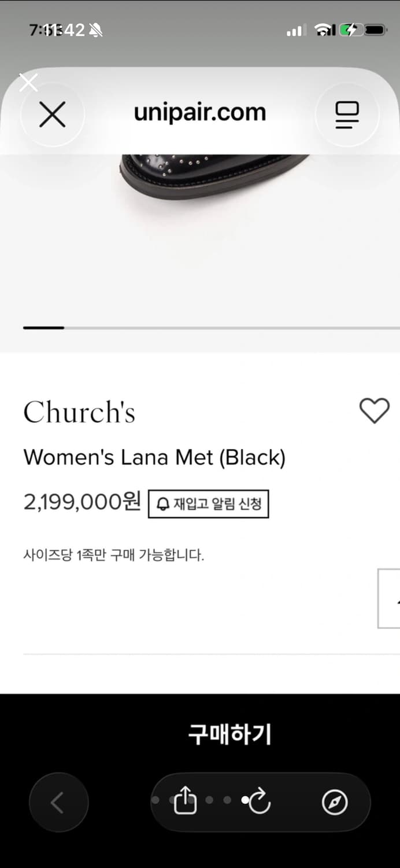This screenshot has height=868, width=400.
Task: Open the partial size selector at screen edge
Action: 391,599
